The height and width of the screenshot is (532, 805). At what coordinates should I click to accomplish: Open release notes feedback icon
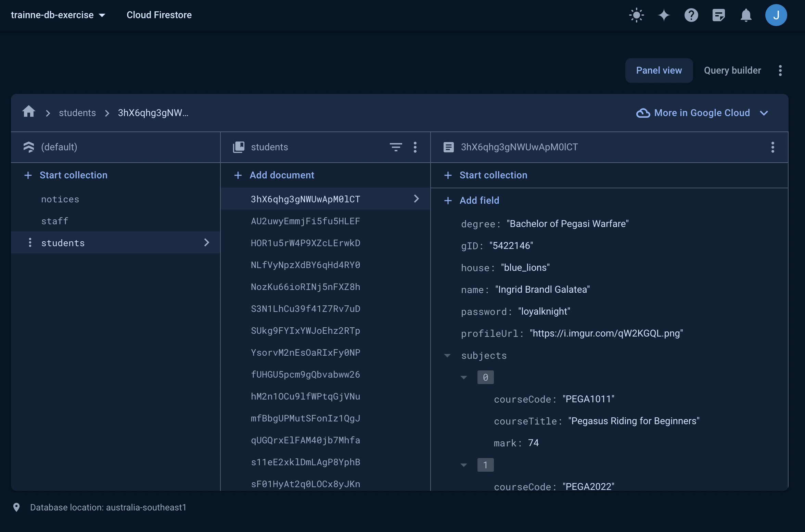(x=718, y=15)
